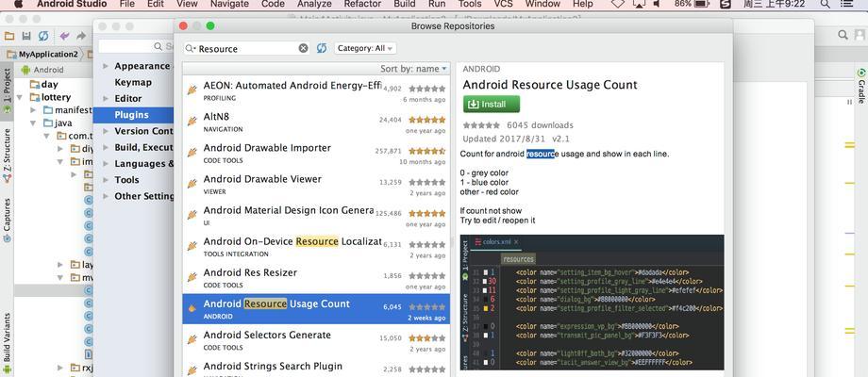The width and height of the screenshot is (868, 377).
Task: Click the rxj folder in project tree
Action: coord(82,368)
